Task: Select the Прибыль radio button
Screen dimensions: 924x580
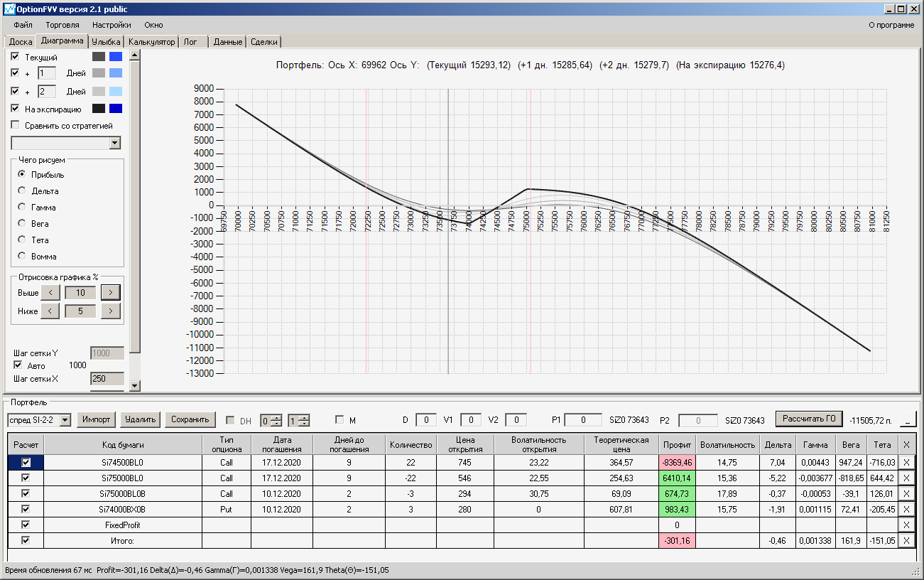Action: point(22,174)
